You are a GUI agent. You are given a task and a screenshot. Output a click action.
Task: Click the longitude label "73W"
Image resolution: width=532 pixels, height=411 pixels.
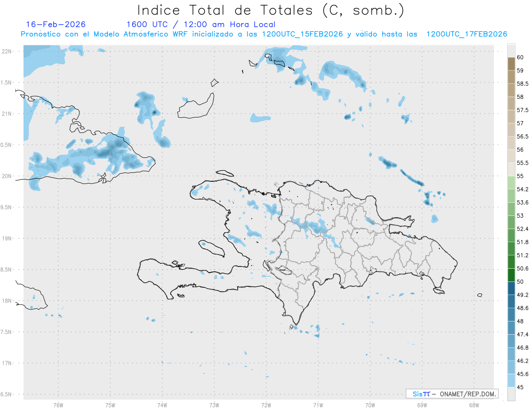[214, 405]
